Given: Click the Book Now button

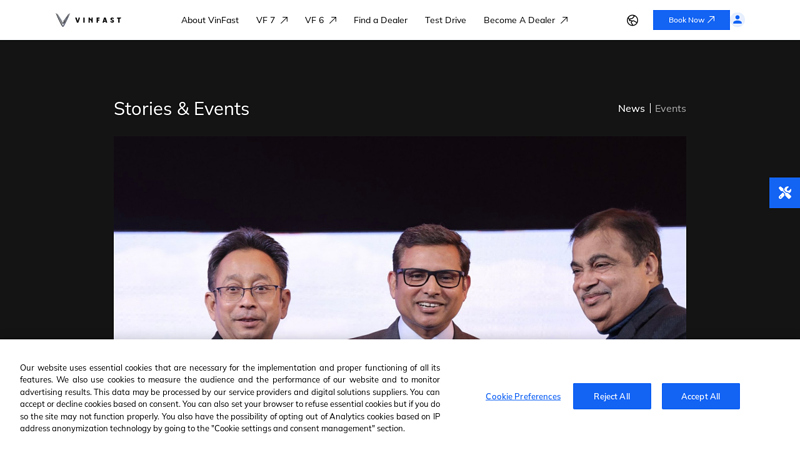Looking at the screenshot, I should [691, 20].
